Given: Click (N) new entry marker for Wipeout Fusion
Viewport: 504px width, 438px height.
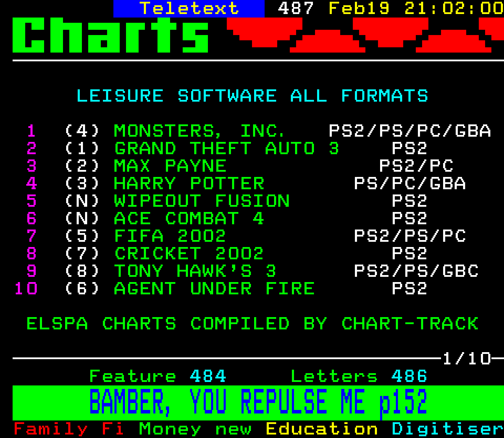Looking at the screenshot, I should click(x=82, y=201).
